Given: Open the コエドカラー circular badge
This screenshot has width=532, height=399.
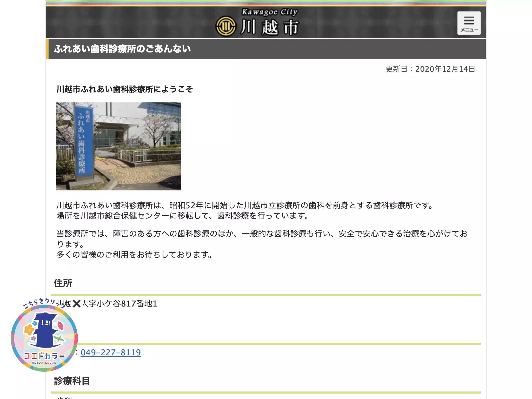Looking at the screenshot, I should (x=44, y=338).
